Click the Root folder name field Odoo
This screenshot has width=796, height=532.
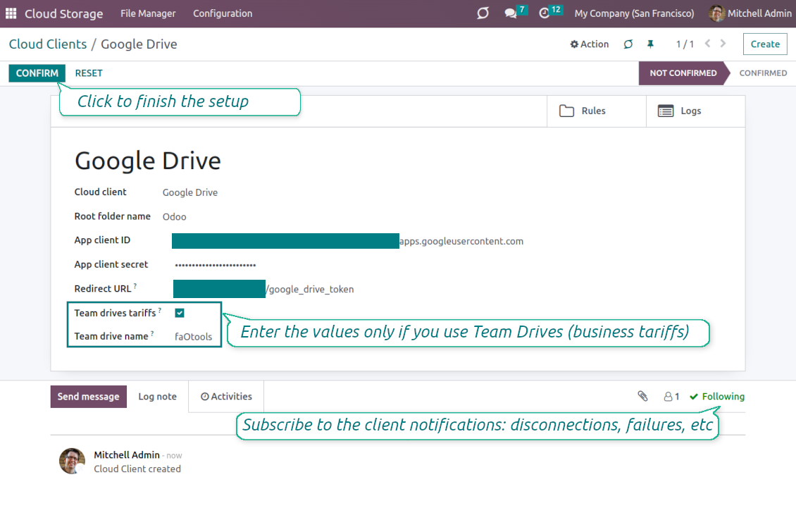click(x=174, y=217)
